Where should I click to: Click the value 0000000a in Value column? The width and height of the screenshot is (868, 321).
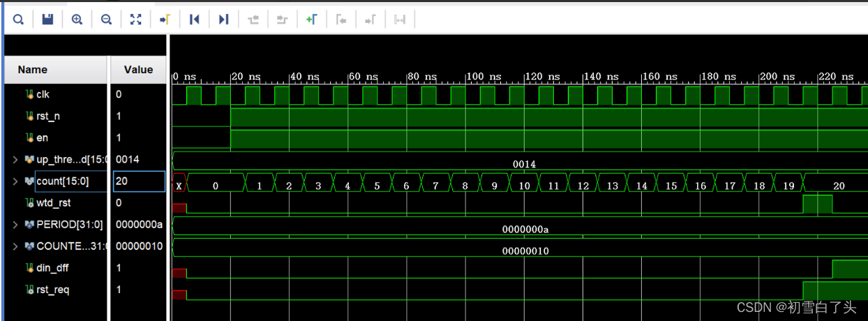coord(140,225)
